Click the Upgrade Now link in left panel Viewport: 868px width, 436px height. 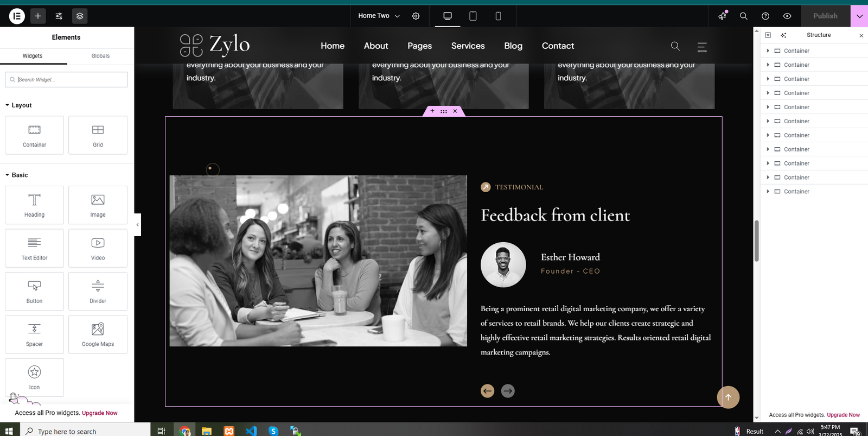tap(99, 413)
